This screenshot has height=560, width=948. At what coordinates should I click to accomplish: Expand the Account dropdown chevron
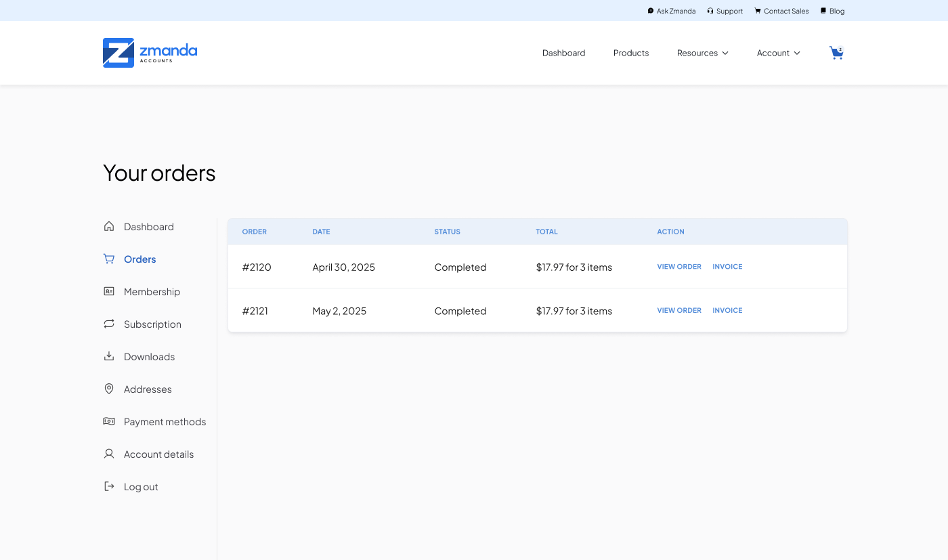(797, 53)
